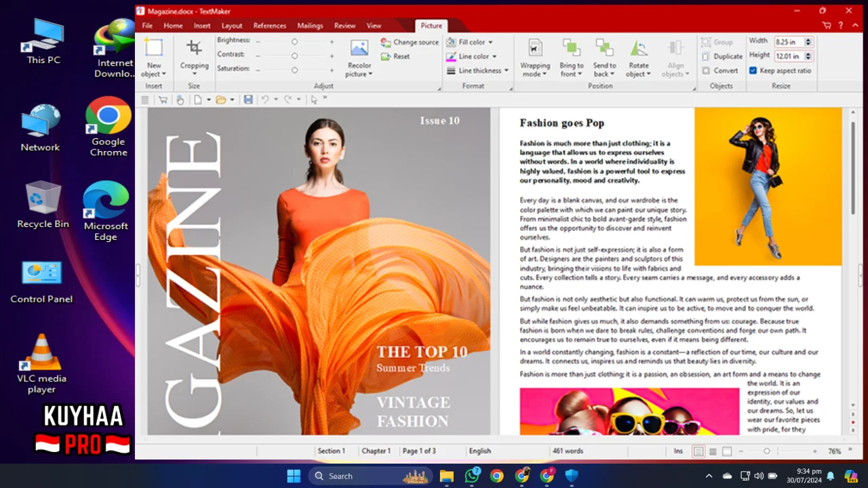868x488 pixels.
Task: Expand the Undo history dropdown arrow
Action: (x=275, y=100)
